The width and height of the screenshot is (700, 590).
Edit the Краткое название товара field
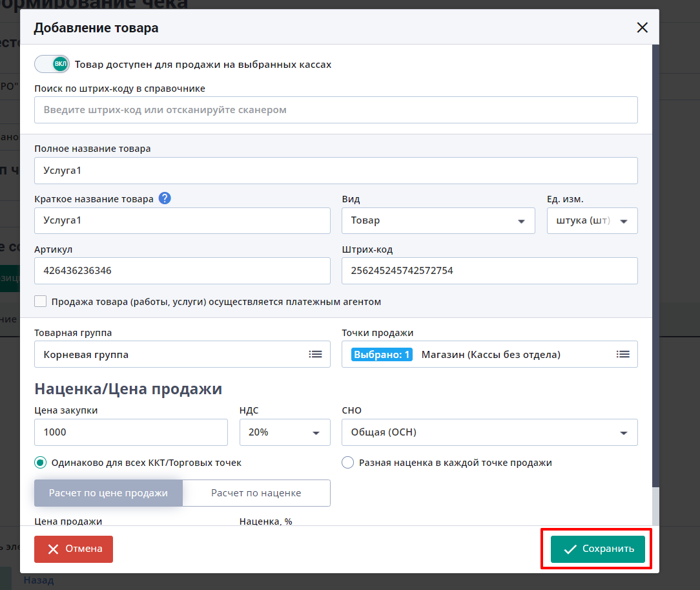pos(182,220)
